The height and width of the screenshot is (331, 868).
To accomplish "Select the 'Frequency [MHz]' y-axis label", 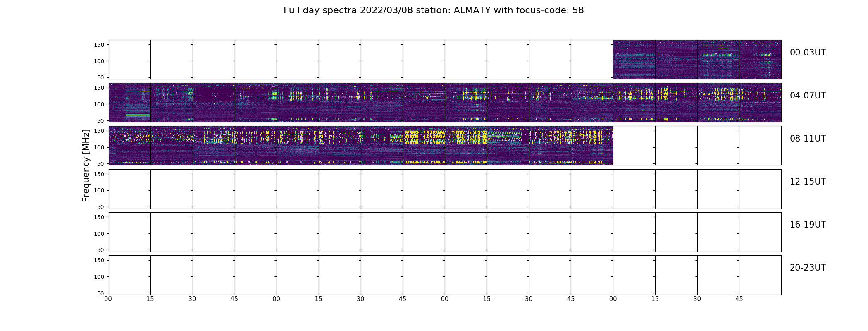I will pyautogui.click(x=86, y=165).
